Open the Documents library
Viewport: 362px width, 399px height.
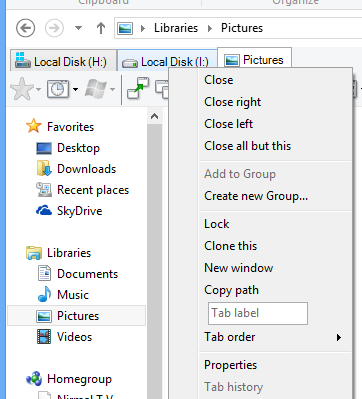(x=87, y=274)
